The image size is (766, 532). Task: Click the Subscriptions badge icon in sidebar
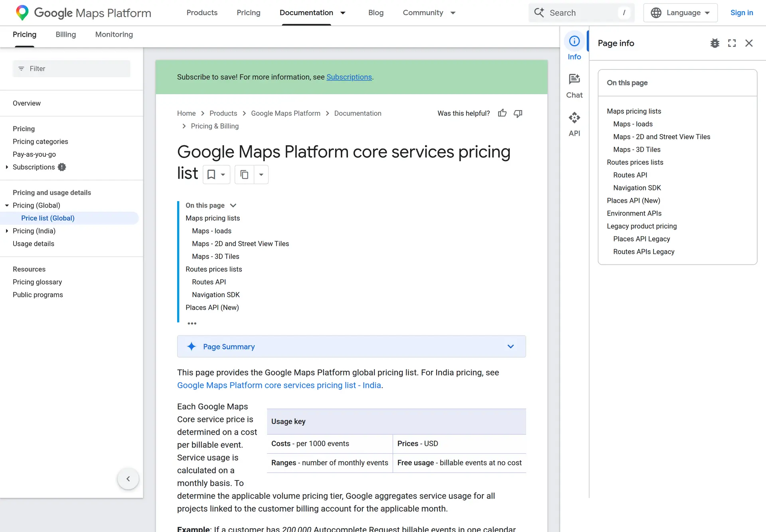62,167
